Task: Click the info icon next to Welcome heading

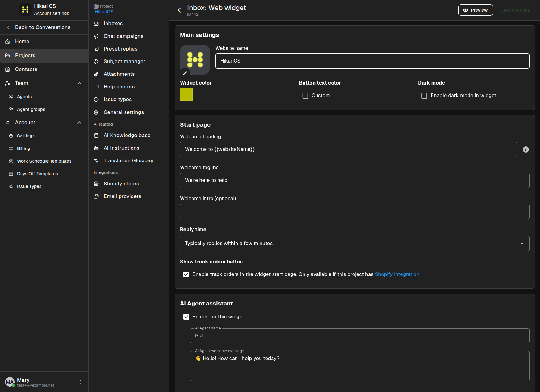Action: click(x=525, y=149)
